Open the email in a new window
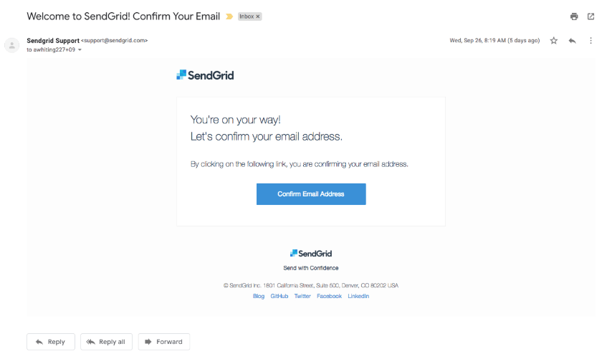The image size is (612, 364). (591, 16)
